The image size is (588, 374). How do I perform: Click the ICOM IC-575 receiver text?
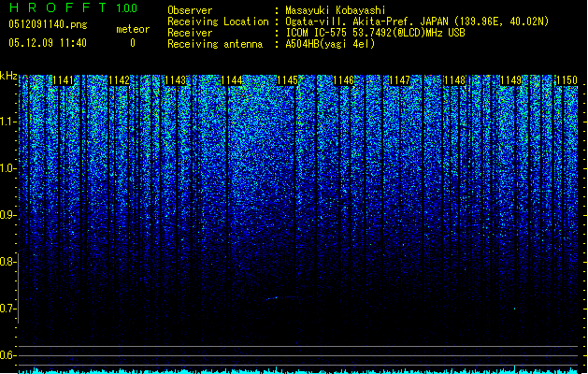pyautogui.click(x=375, y=33)
